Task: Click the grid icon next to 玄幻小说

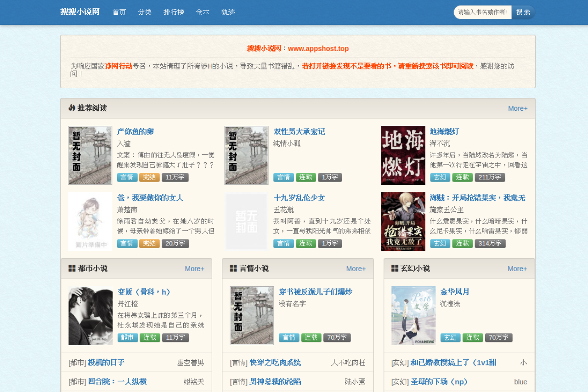Action: [x=395, y=268]
